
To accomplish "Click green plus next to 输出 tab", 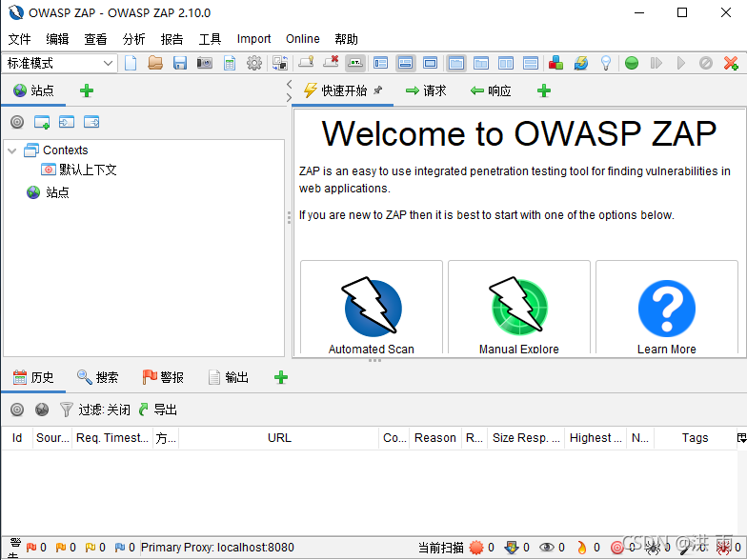I will click(x=281, y=377).
